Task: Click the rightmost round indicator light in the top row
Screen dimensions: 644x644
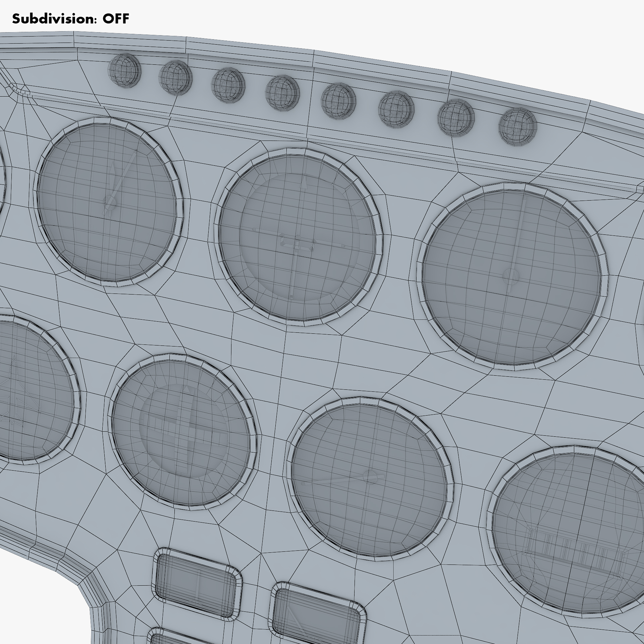Action: tap(518, 126)
